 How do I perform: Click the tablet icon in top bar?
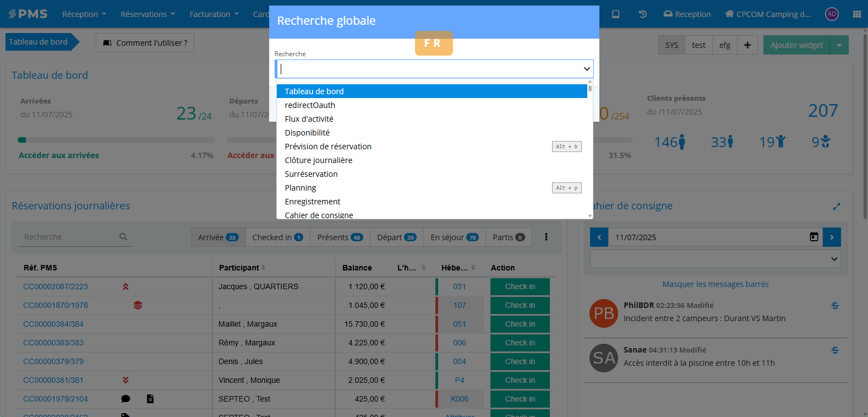616,14
